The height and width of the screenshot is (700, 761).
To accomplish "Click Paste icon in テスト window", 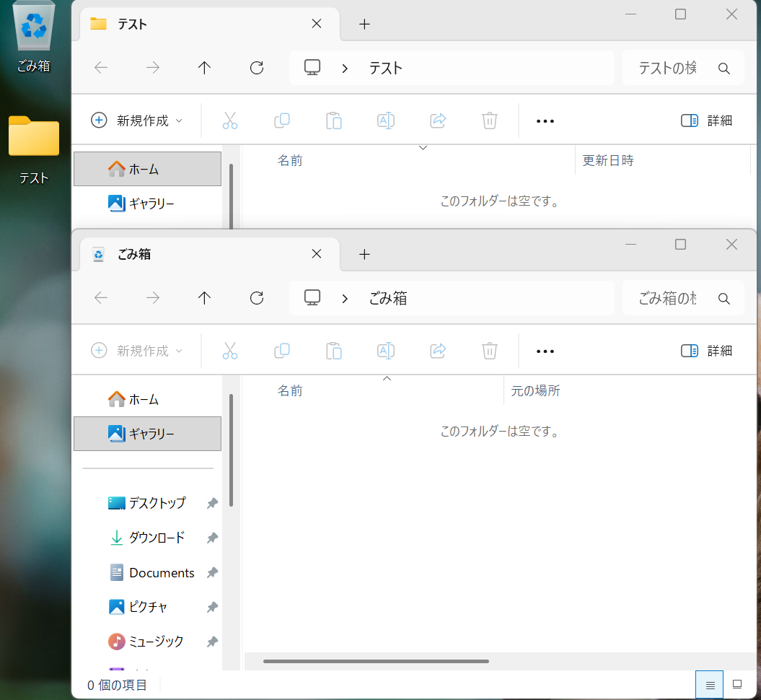I will pos(334,121).
